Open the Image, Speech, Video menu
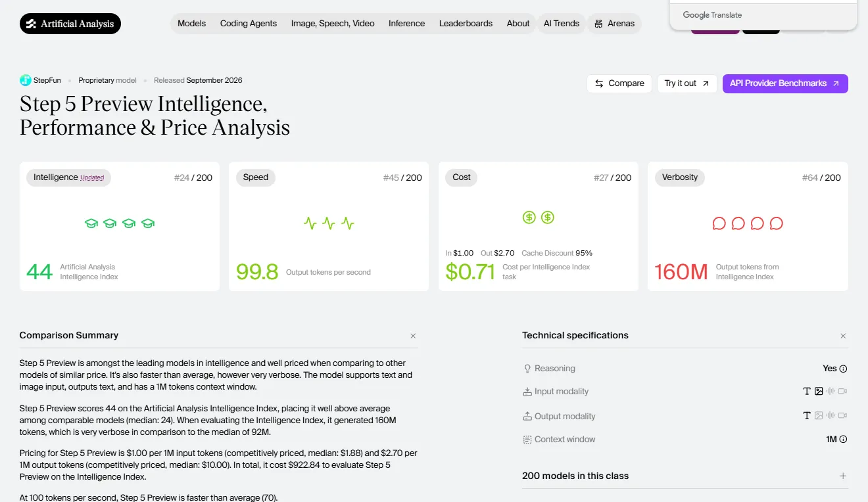 coord(333,24)
